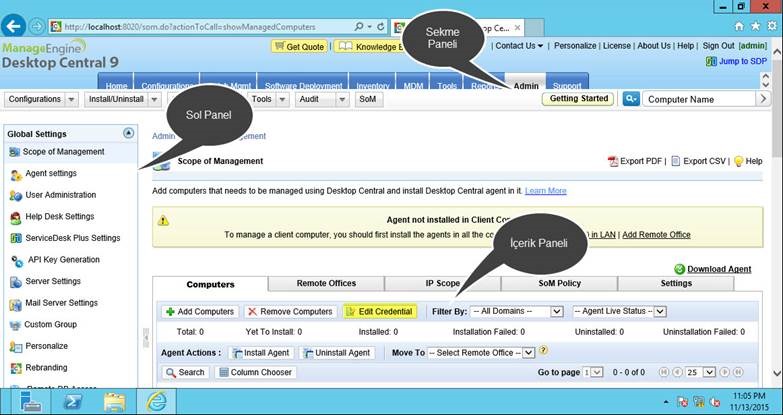Open the Admin main tab
The height and width of the screenshot is (415, 783).
pos(526,82)
